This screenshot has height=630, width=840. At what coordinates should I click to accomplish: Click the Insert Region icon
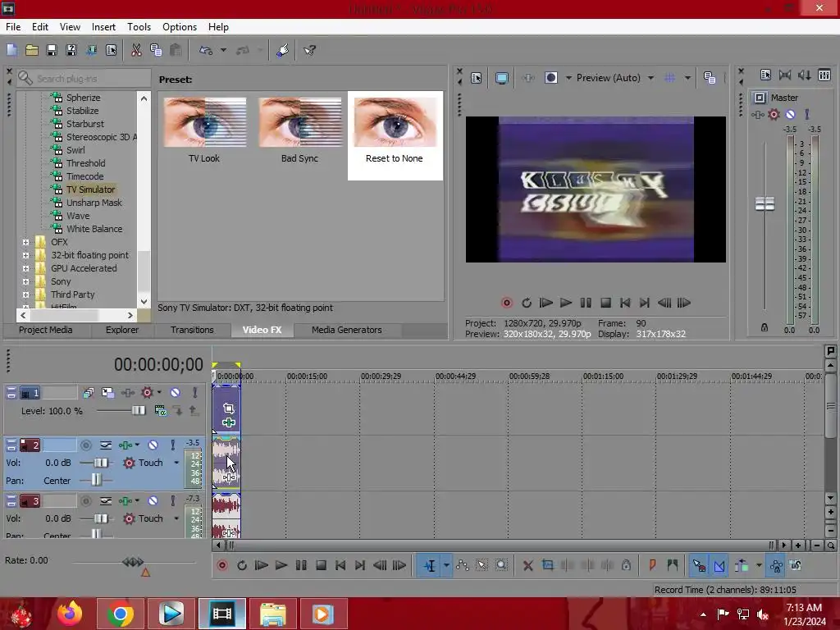point(673,565)
